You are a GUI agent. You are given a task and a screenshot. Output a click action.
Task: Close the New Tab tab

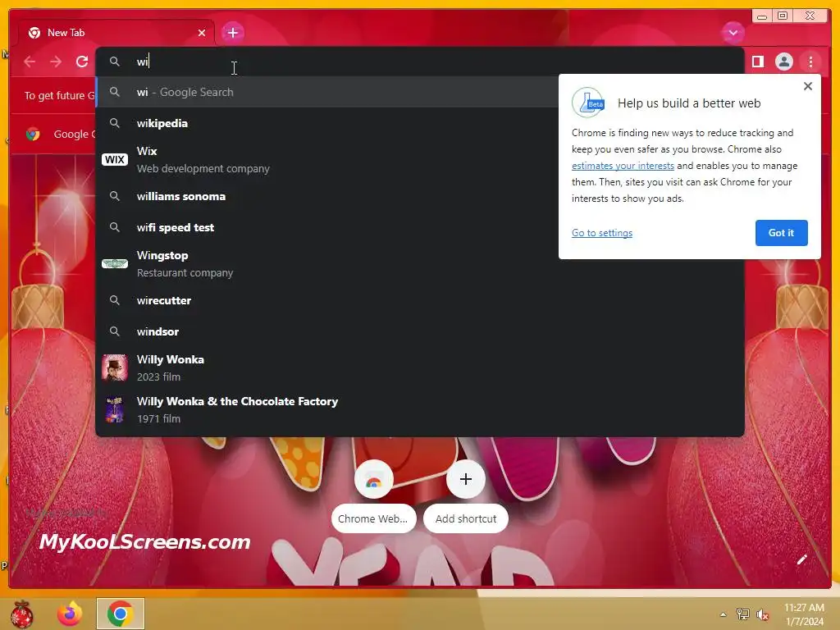click(202, 33)
